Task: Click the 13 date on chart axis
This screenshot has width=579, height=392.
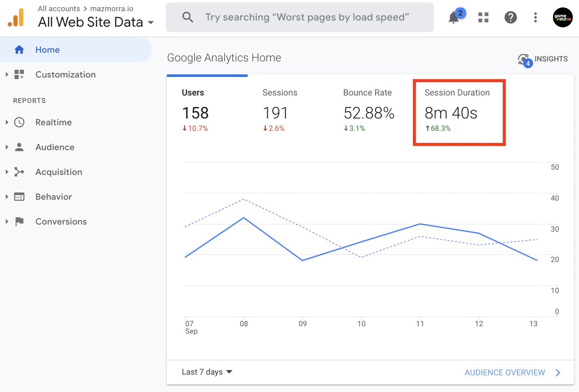Action: pyautogui.click(x=533, y=324)
